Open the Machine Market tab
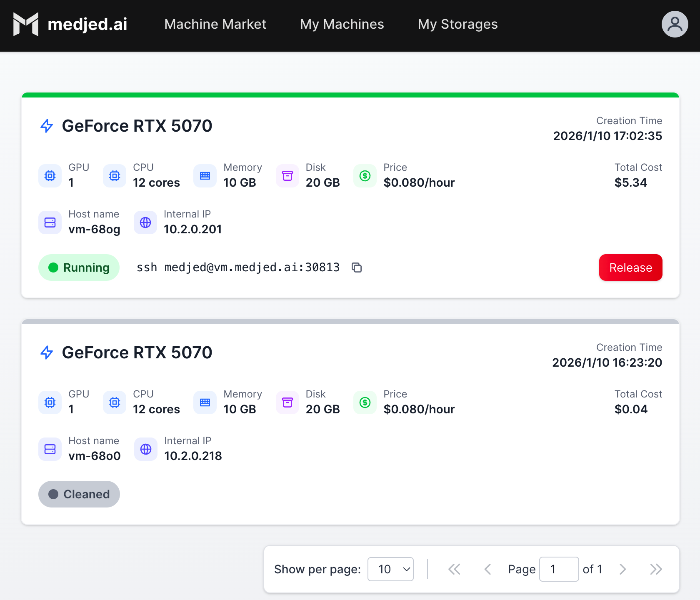The width and height of the screenshot is (700, 600). [x=215, y=24]
